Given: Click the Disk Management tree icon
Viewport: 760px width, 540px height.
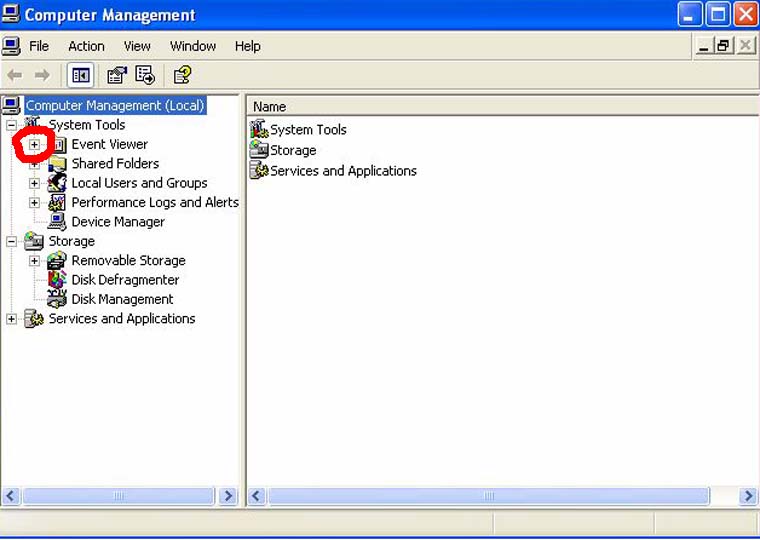Looking at the screenshot, I should pos(57,299).
